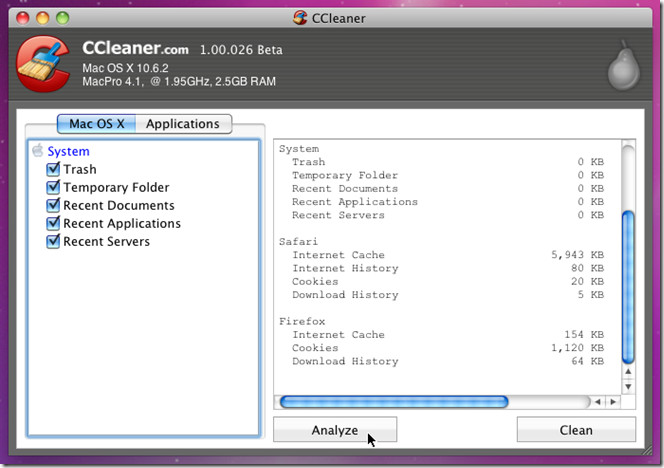Click the horizontal scrollbar thumb in results
The height and width of the screenshot is (468, 664).
point(394,402)
